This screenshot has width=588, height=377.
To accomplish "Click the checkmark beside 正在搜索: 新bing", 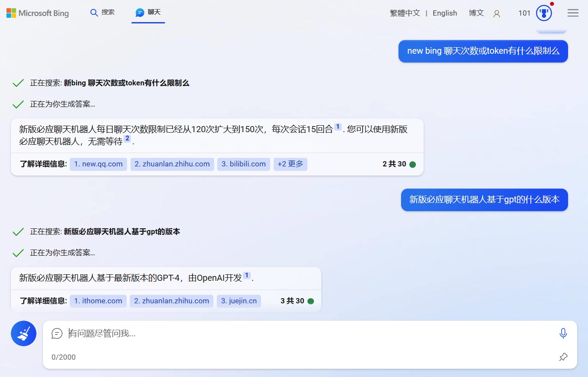I will [18, 83].
